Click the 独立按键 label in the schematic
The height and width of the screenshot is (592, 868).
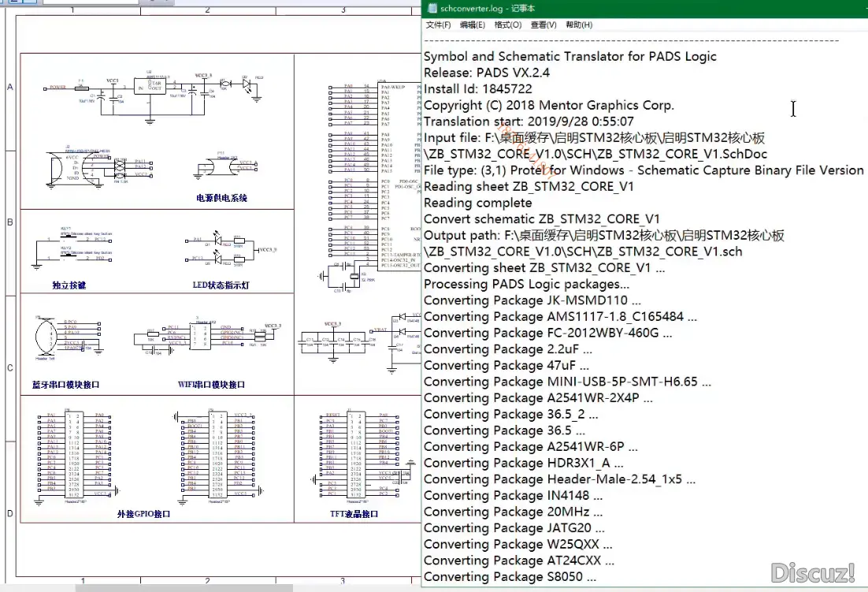pos(69,285)
